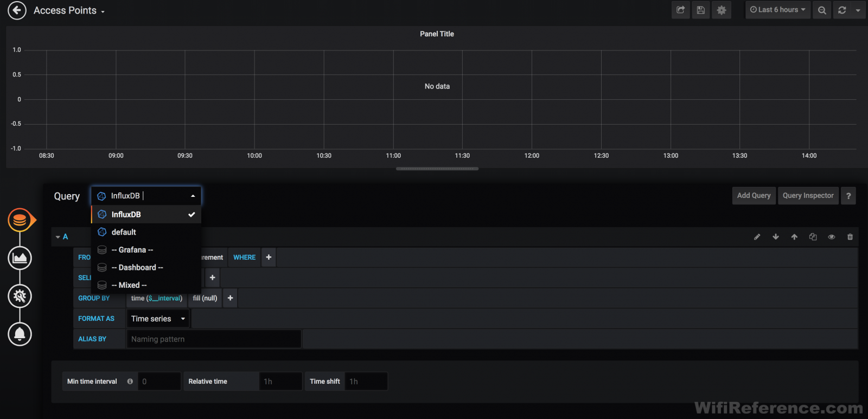Toggle query A visibility eye
868x419 pixels.
[x=831, y=237]
